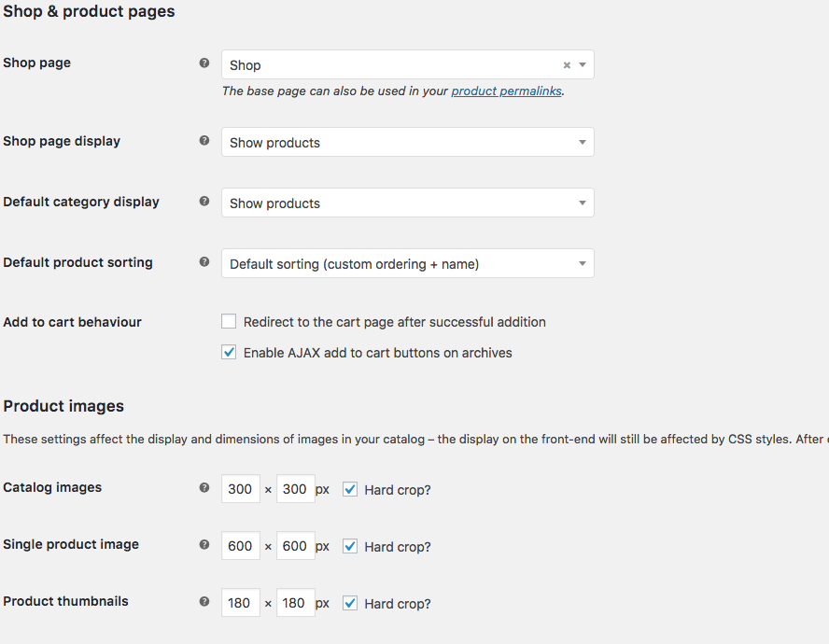This screenshot has height=644, width=829.
Task: Click help icon beside Shop page display
Action: (x=204, y=140)
